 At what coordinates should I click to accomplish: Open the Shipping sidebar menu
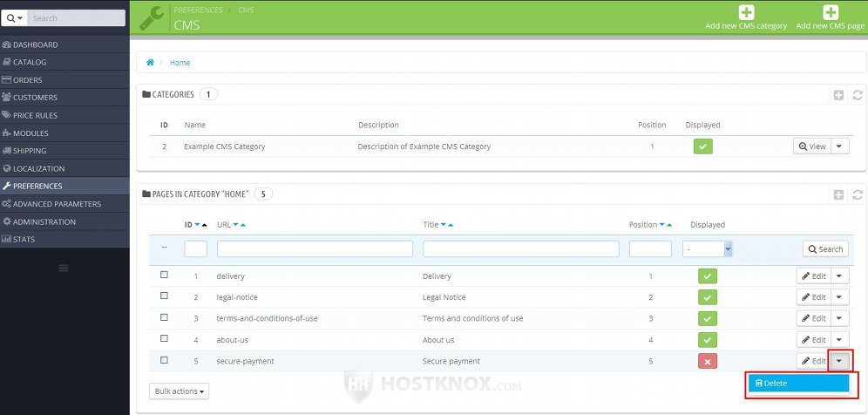tap(64, 151)
